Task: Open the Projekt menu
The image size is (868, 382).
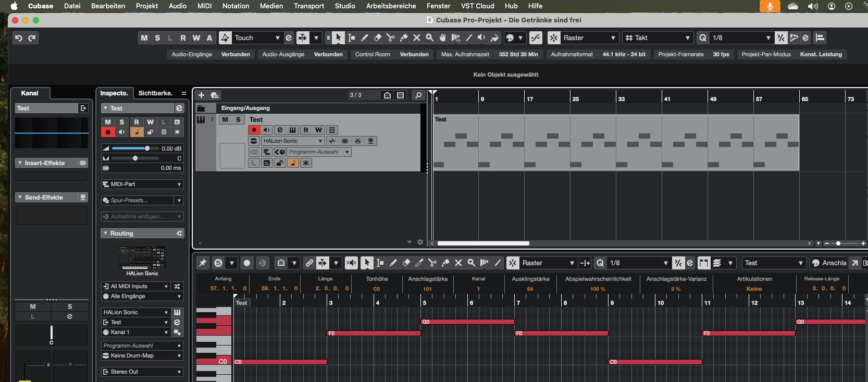Action: (x=147, y=6)
